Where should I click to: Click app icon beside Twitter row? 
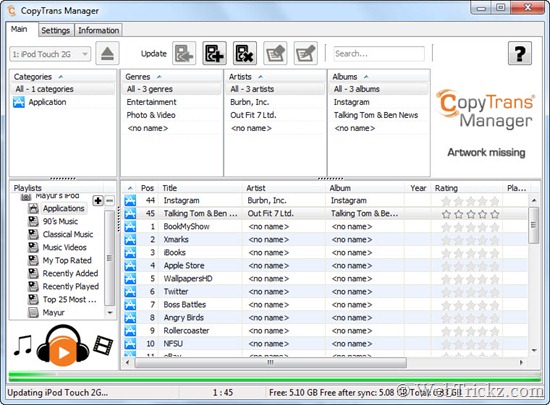(130, 291)
